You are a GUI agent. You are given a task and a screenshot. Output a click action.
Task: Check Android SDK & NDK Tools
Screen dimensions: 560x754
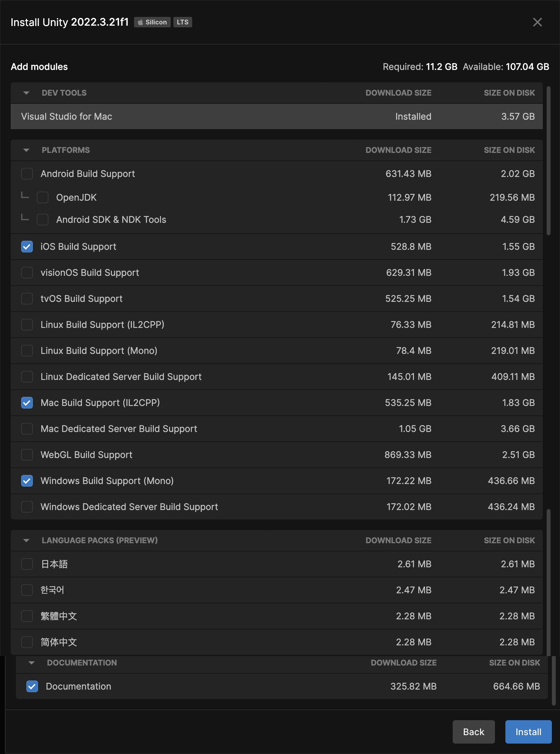[43, 220]
